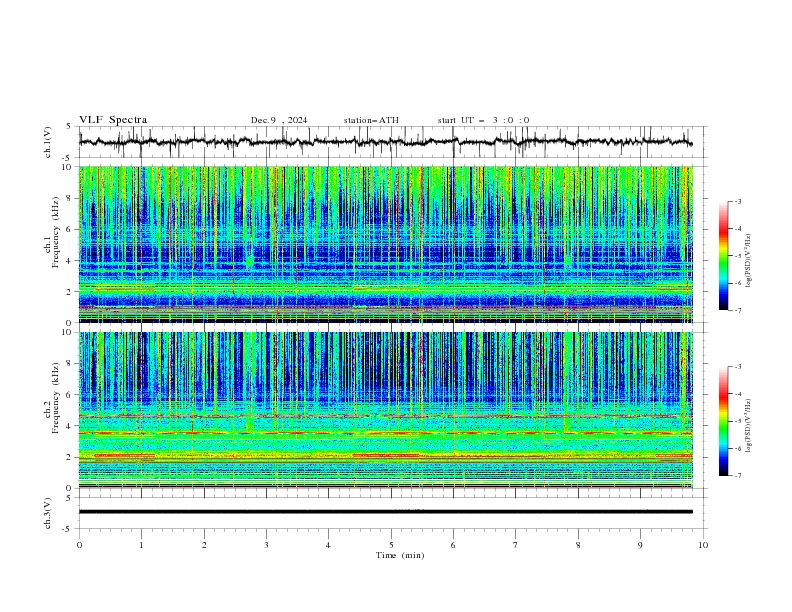Click the "0" tick on time axis
792x612 pixels.
79,545
